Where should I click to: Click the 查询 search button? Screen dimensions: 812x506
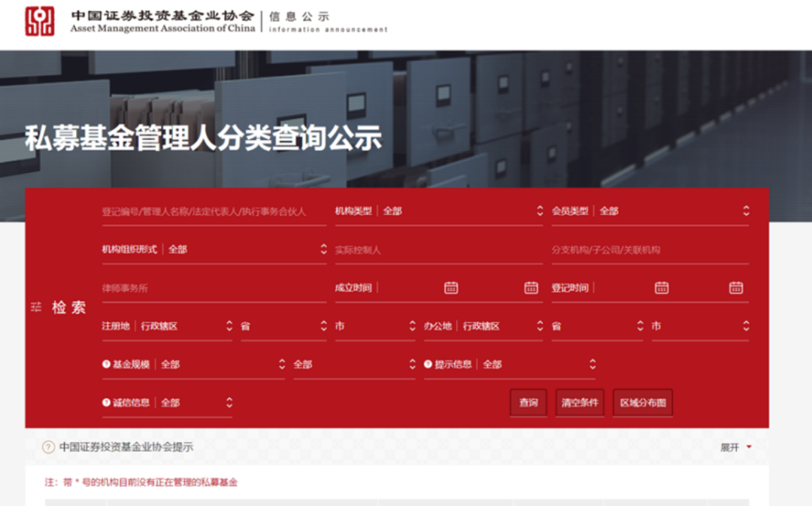(529, 402)
